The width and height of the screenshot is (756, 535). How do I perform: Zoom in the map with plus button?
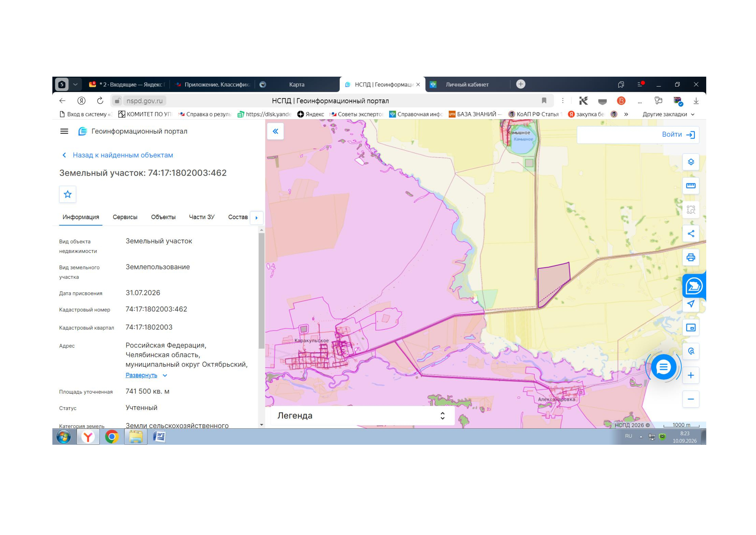(x=690, y=375)
